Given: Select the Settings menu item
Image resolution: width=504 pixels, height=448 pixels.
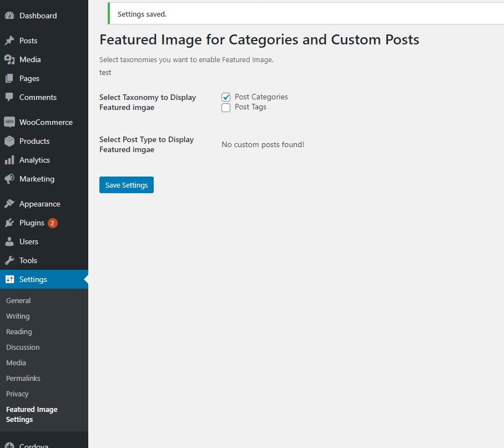Looking at the screenshot, I should pyautogui.click(x=44, y=279).
